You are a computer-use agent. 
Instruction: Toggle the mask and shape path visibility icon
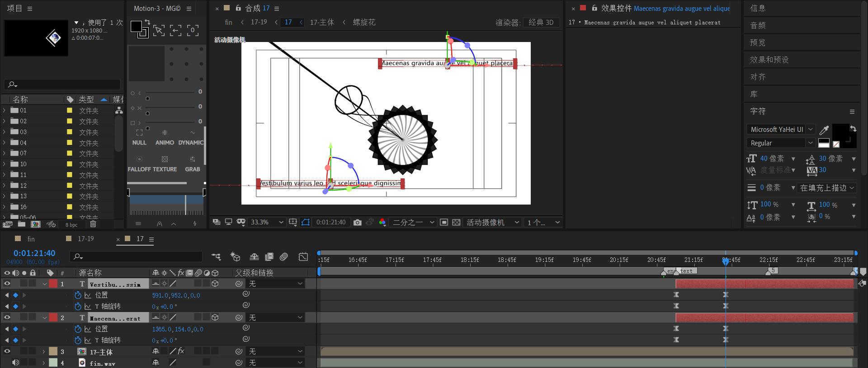point(306,222)
